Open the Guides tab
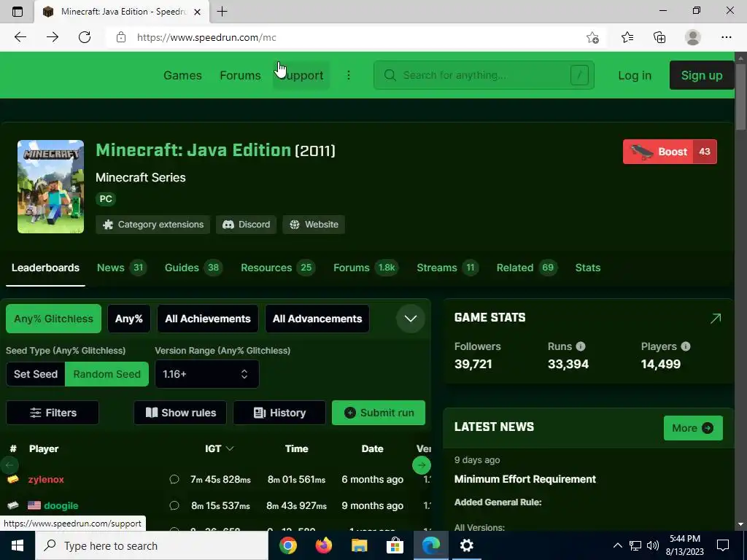The width and height of the screenshot is (747, 560). [x=193, y=268]
